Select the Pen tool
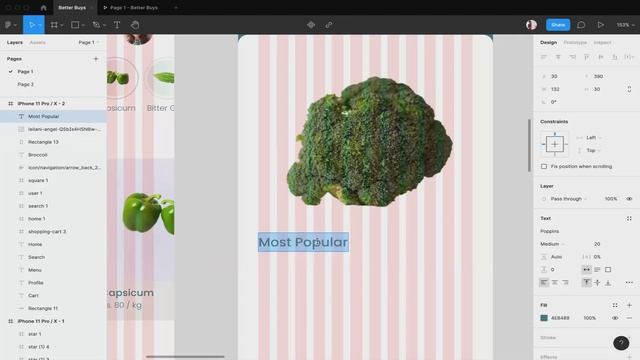640x360 pixels. pos(96,25)
